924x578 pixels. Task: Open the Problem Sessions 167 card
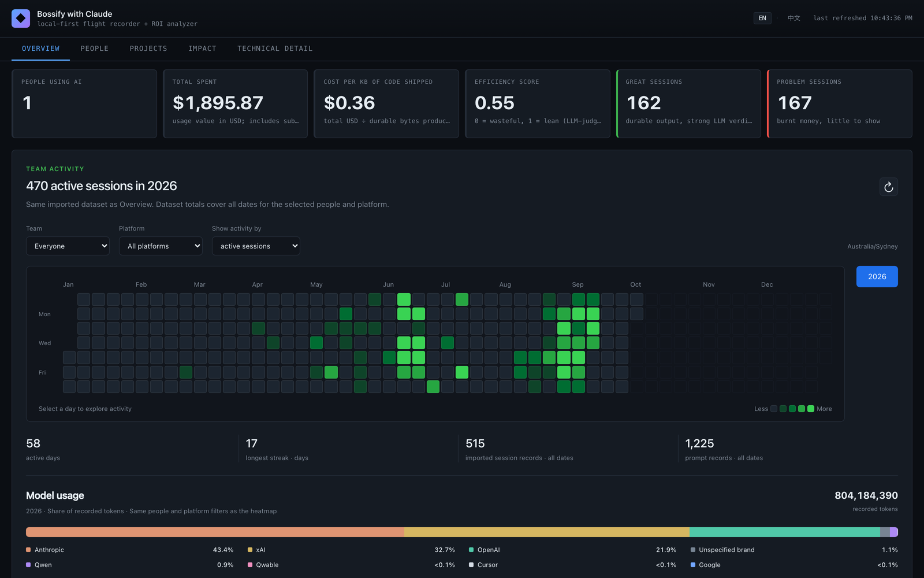point(840,103)
